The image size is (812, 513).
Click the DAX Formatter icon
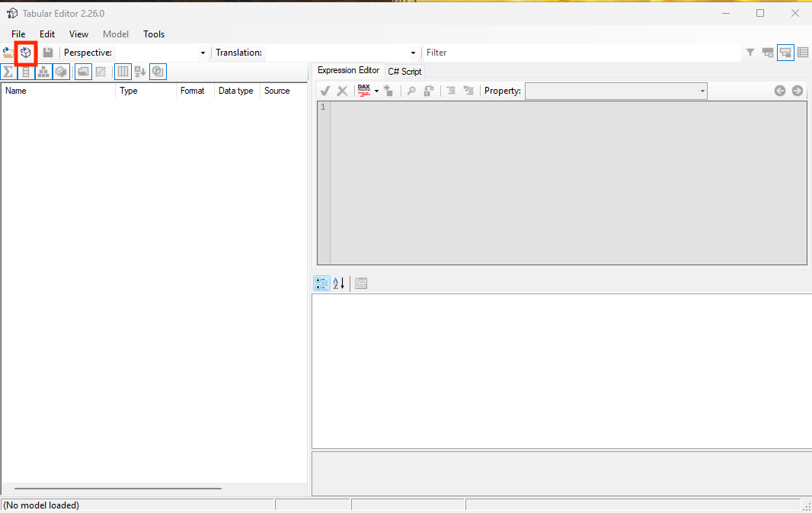click(x=364, y=91)
